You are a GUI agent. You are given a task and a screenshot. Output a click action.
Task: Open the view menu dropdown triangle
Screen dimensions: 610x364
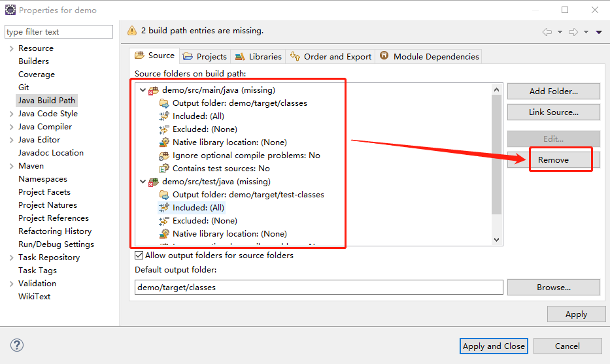[x=598, y=31]
